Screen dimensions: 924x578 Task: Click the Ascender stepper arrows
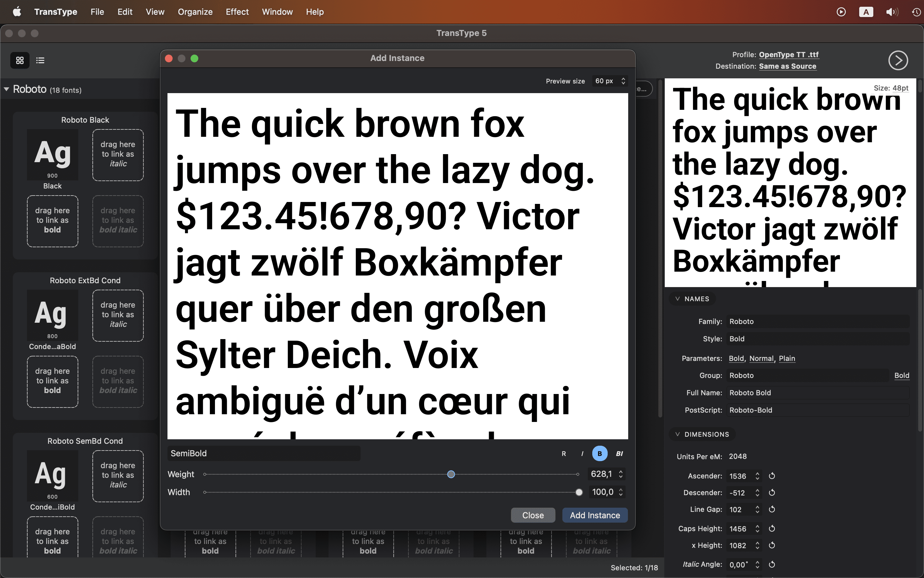coord(757,476)
